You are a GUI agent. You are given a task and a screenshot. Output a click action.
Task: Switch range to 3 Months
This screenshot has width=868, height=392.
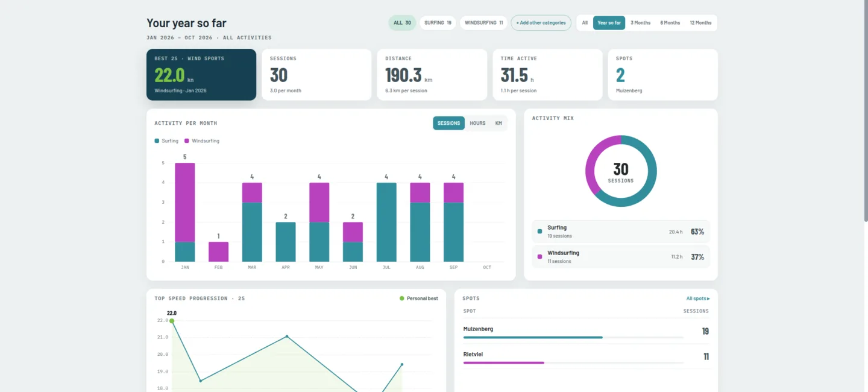tap(641, 23)
